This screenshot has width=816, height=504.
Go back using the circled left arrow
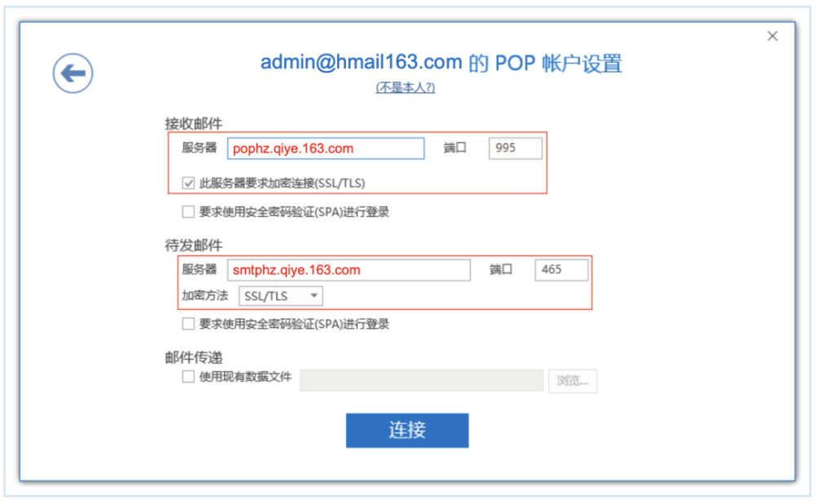[73, 73]
